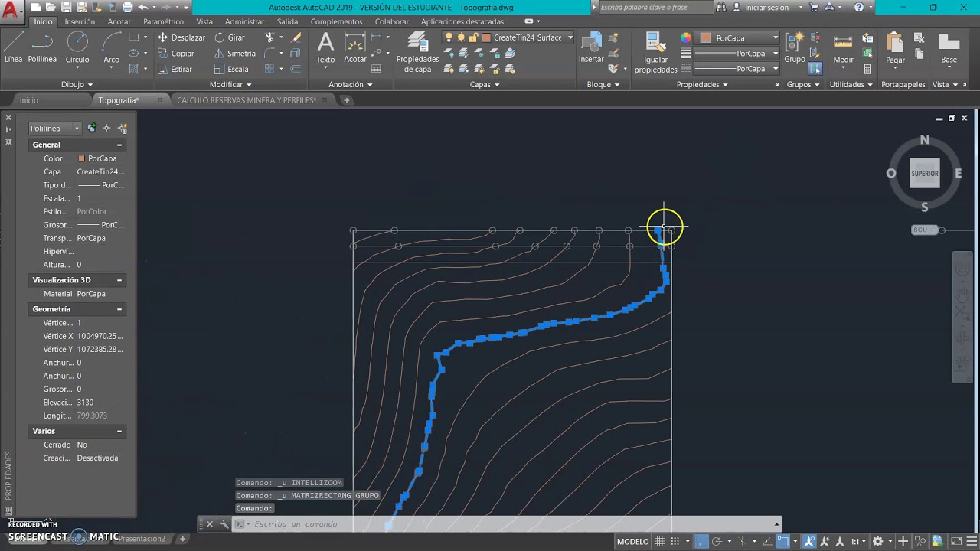Select the Línea draw tool
The width and height of the screenshot is (980, 551).
pyautogui.click(x=13, y=47)
